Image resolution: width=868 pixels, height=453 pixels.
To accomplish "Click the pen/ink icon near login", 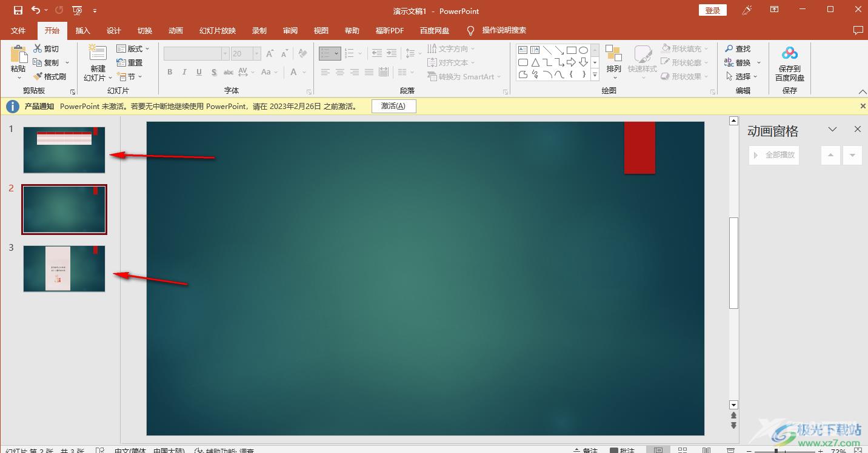I will tap(747, 10).
